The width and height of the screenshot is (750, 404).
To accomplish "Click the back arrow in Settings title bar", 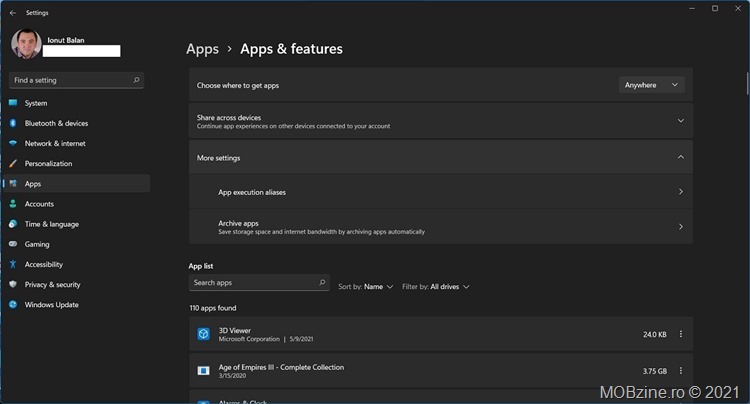I will click(13, 13).
